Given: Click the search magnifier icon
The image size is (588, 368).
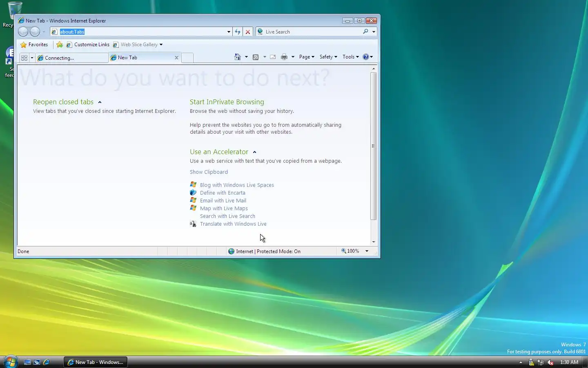Looking at the screenshot, I should (x=366, y=31).
